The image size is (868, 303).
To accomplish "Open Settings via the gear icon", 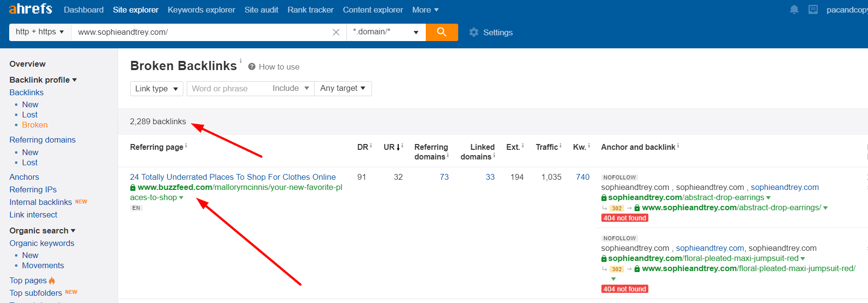I will pyautogui.click(x=474, y=32).
